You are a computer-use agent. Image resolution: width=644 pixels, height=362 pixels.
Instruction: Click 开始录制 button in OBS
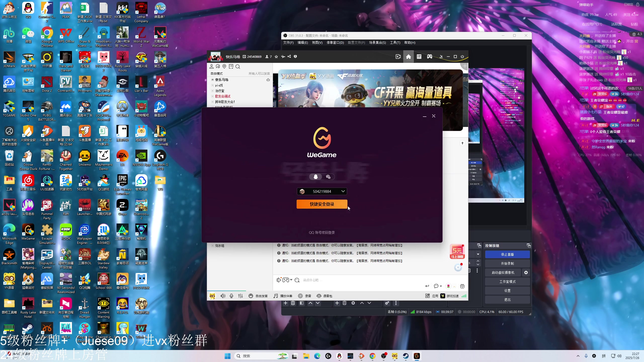coord(507,263)
